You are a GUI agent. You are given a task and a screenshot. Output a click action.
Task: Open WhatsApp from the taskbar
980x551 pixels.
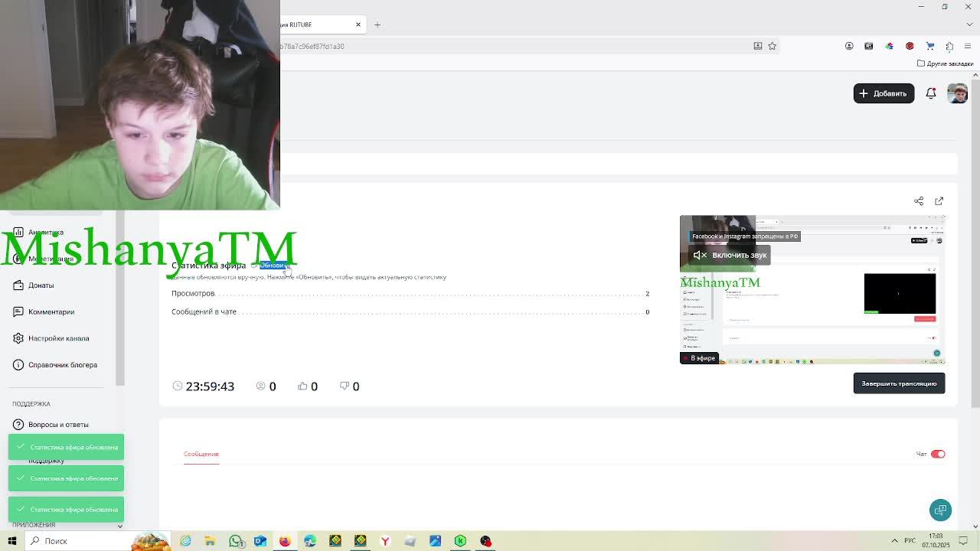pyautogui.click(x=236, y=541)
